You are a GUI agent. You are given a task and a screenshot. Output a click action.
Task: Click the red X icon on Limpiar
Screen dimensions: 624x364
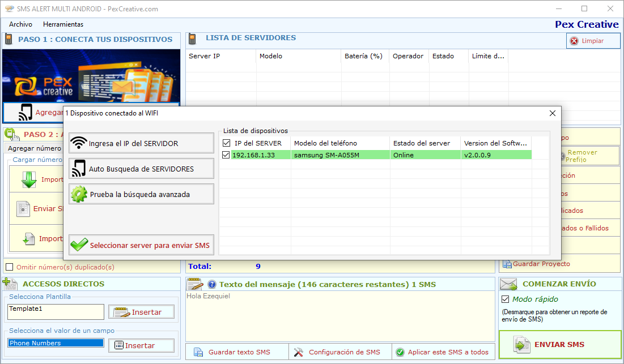pos(574,41)
